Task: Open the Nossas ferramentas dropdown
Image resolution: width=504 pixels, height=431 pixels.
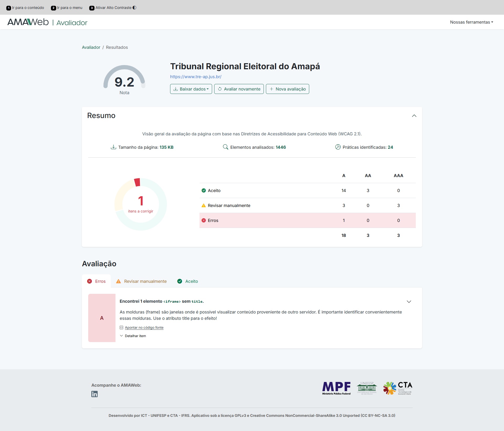Action: point(471,22)
